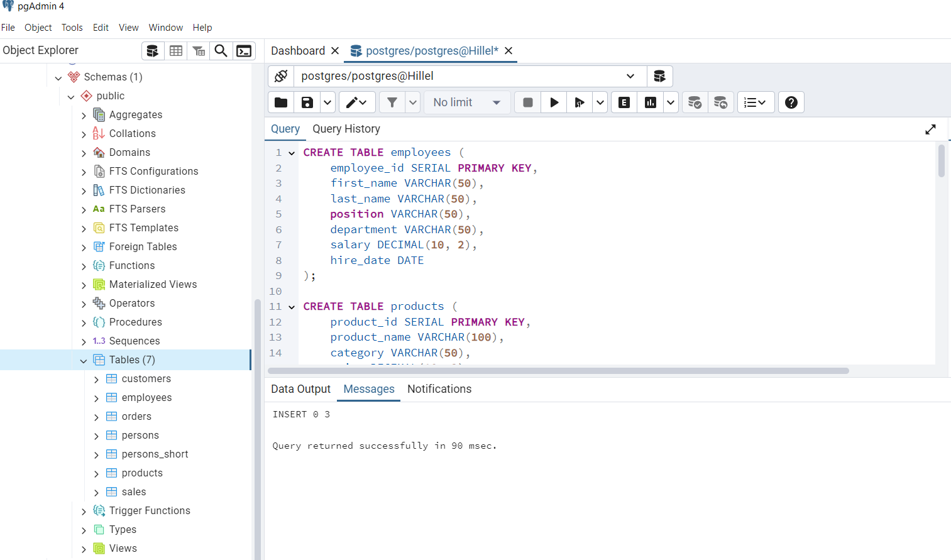Image resolution: width=951 pixels, height=560 pixels.
Task: Expand the customers table node
Action: point(96,378)
